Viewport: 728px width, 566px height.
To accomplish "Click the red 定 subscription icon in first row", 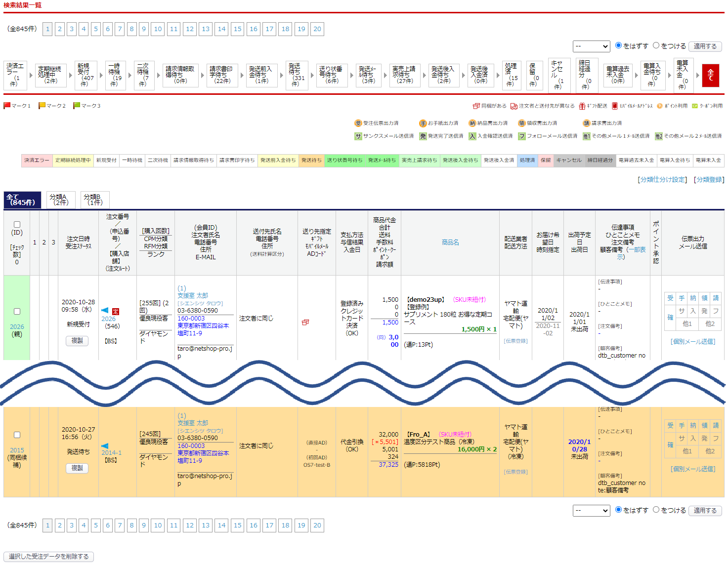I will click(x=116, y=312).
